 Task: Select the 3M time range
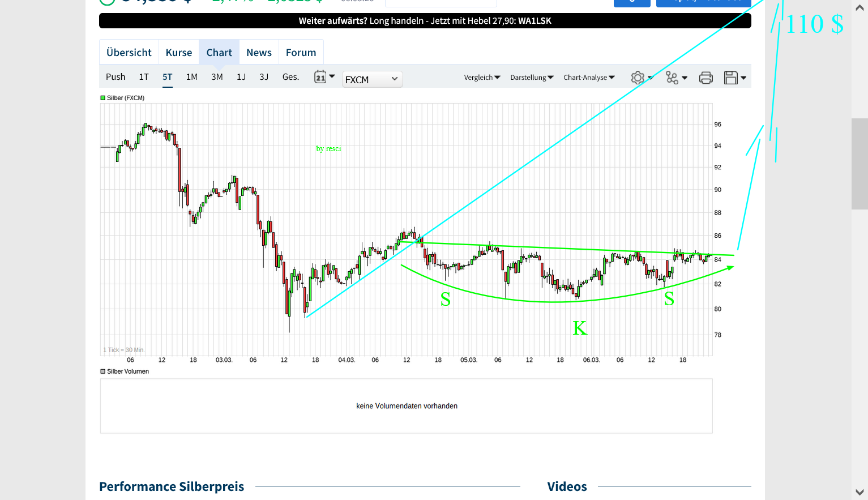tap(217, 77)
